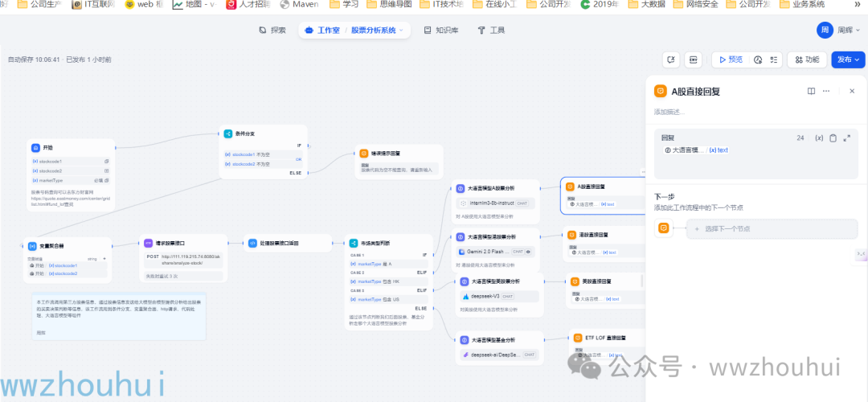Click the 预览 preview button
868x402 pixels.
click(x=730, y=59)
